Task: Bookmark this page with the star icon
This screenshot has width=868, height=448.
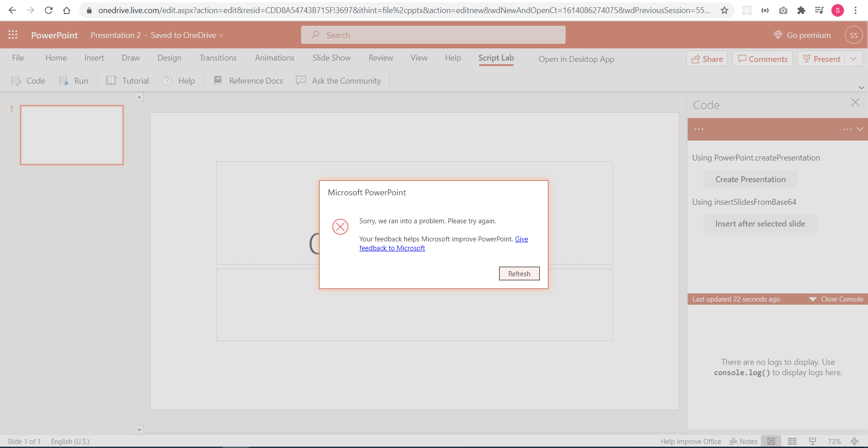Action: 724,10
